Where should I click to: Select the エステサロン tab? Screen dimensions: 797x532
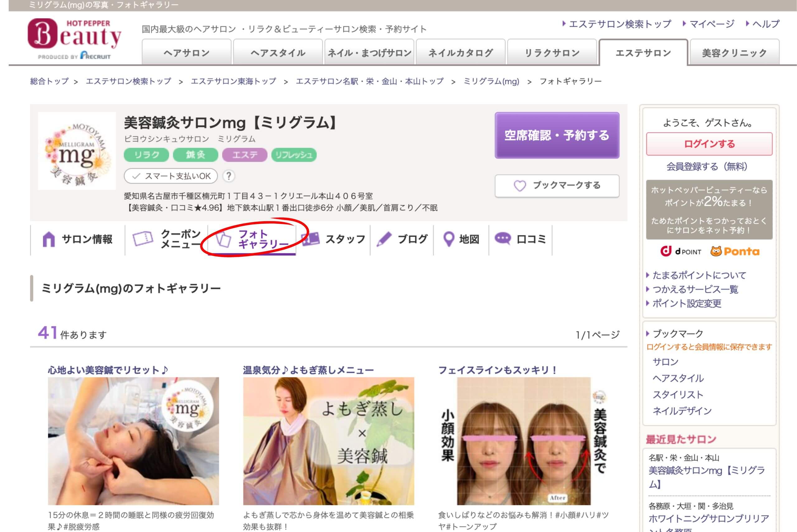coord(643,52)
